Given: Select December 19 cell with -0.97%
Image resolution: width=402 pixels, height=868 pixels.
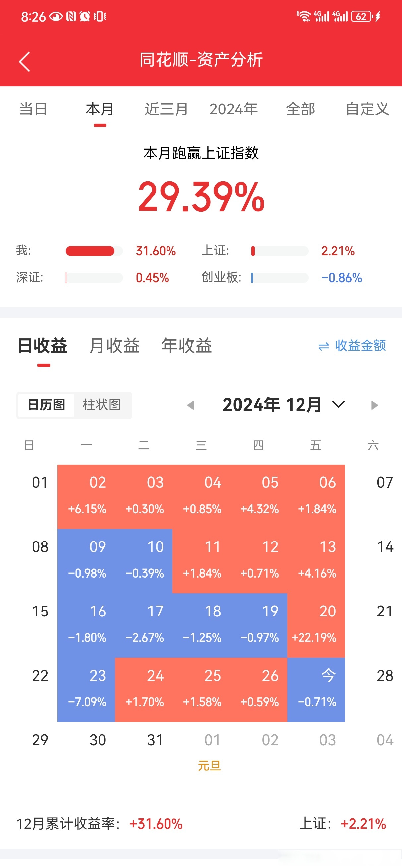Looking at the screenshot, I should (x=258, y=625).
